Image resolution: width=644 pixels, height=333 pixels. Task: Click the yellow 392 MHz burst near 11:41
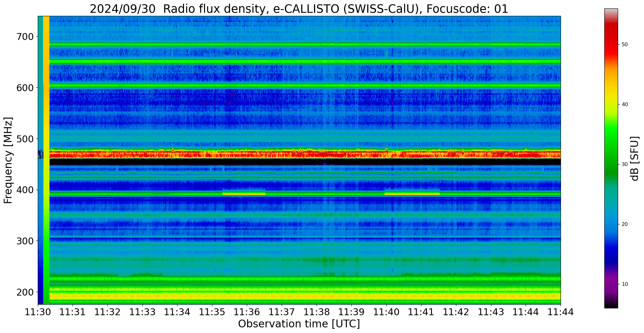click(412, 194)
